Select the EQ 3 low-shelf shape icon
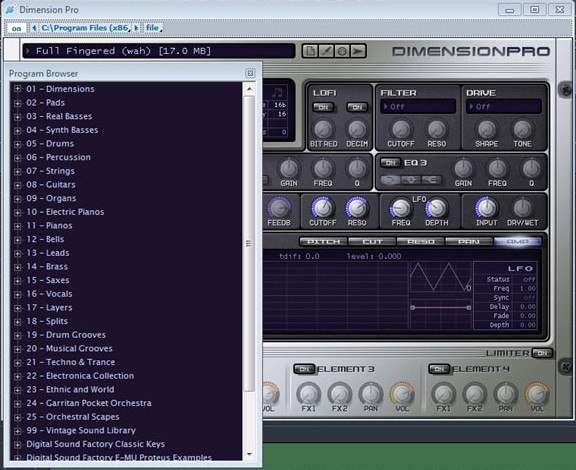The image size is (576, 470). pyautogui.click(x=391, y=180)
